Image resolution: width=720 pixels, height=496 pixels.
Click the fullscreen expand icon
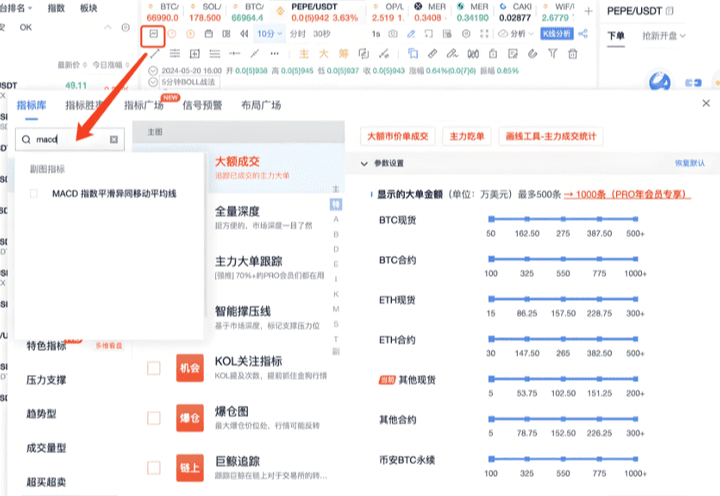point(484,34)
